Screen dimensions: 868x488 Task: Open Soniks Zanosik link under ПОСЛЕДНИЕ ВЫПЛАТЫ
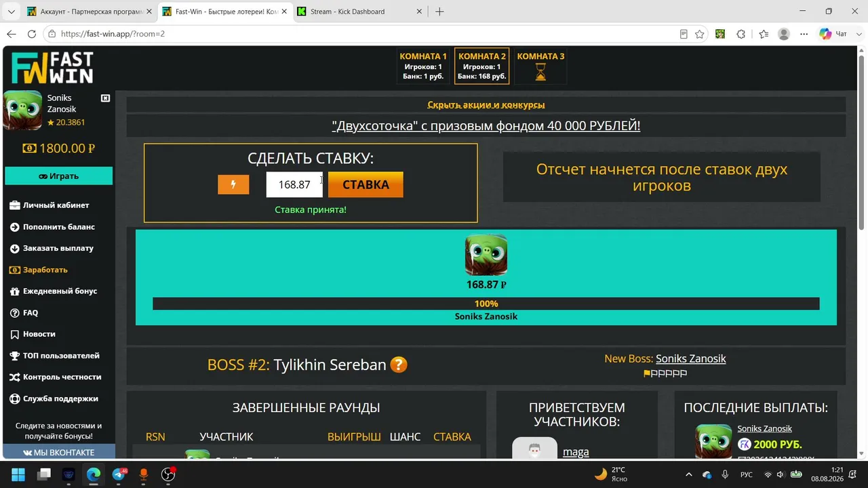pos(765,428)
